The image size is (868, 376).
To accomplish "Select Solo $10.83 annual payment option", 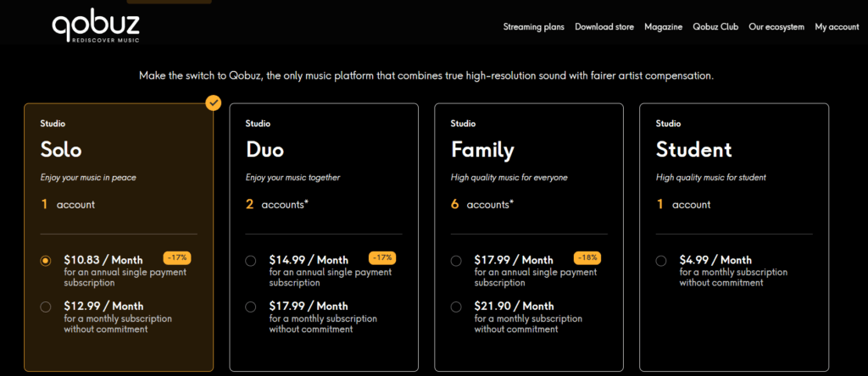I will pos(46,261).
